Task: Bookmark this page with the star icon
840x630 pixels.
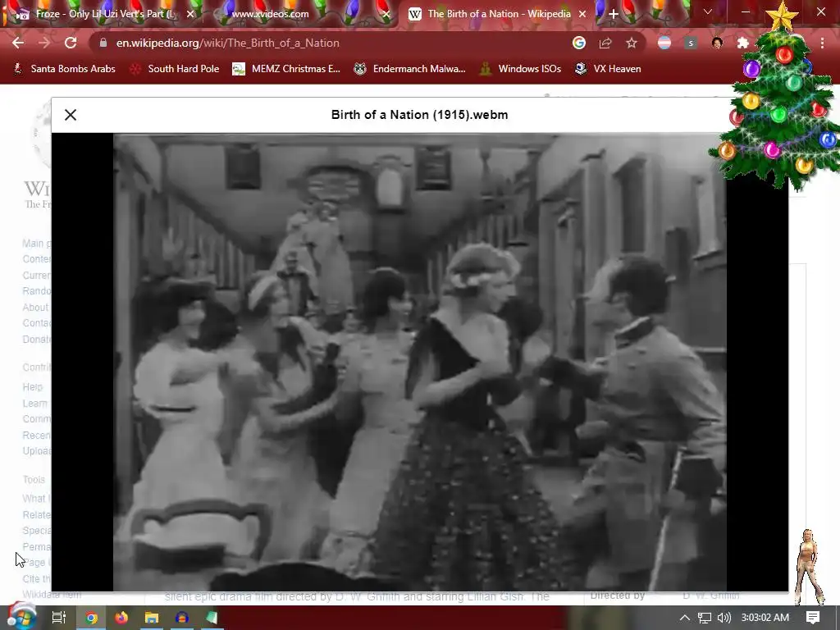Action: click(x=632, y=43)
